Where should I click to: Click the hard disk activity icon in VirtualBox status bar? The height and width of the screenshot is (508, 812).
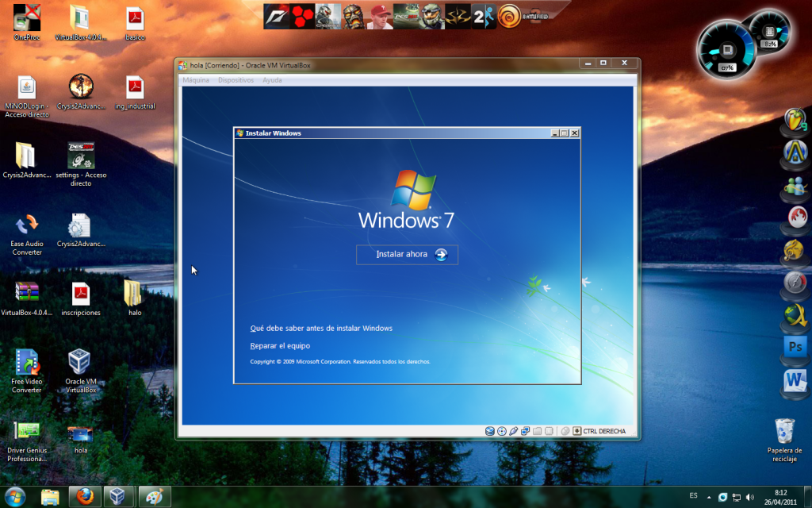489,431
